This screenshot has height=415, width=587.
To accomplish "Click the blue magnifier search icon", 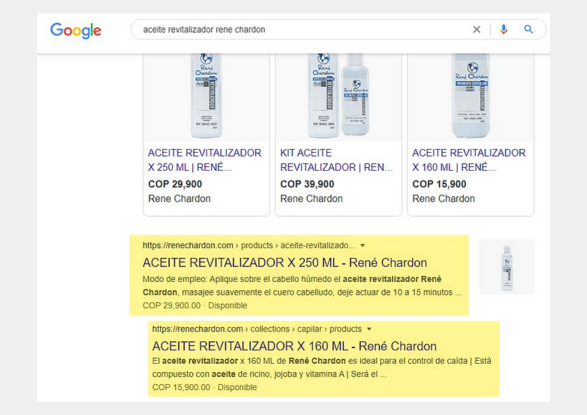I will (x=528, y=29).
